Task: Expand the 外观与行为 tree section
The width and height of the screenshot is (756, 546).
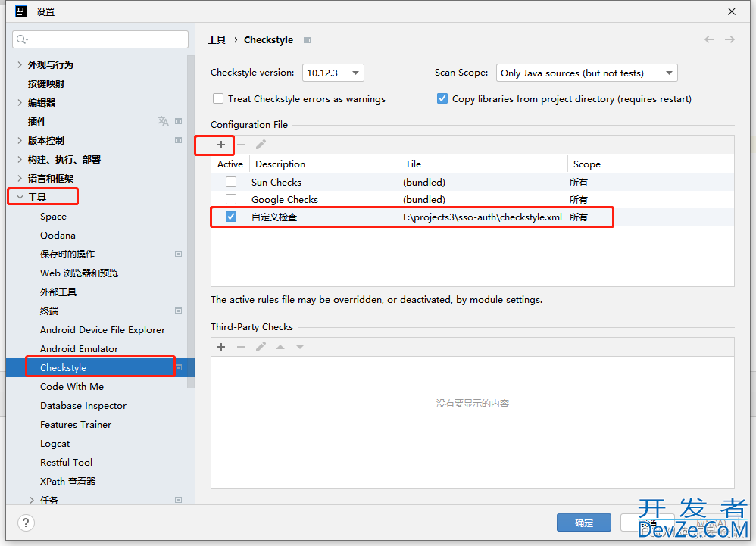Action: [x=20, y=65]
